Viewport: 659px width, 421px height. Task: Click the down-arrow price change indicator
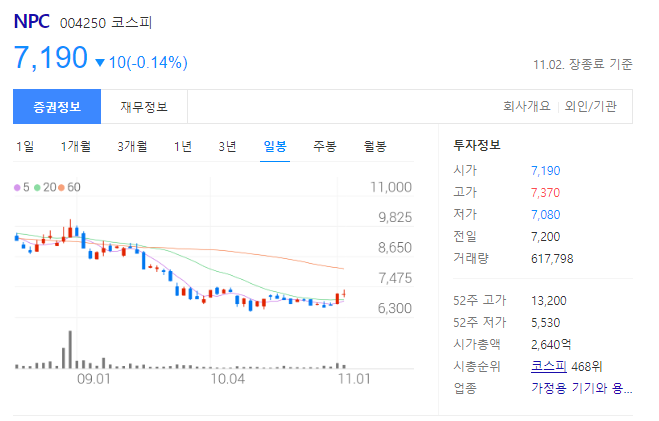tap(100, 63)
